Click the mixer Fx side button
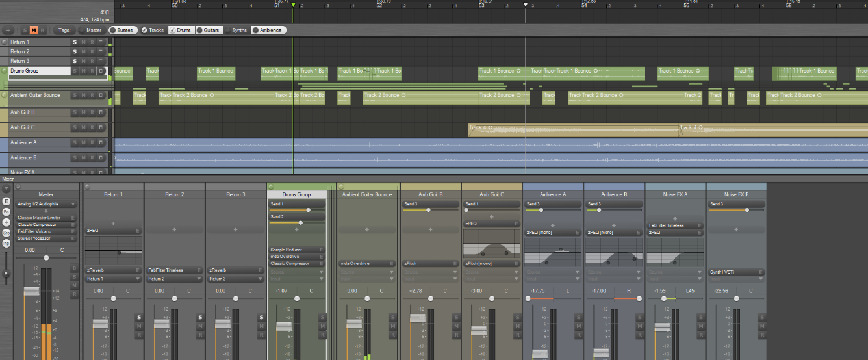The height and width of the screenshot is (360, 868). (6, 212)
